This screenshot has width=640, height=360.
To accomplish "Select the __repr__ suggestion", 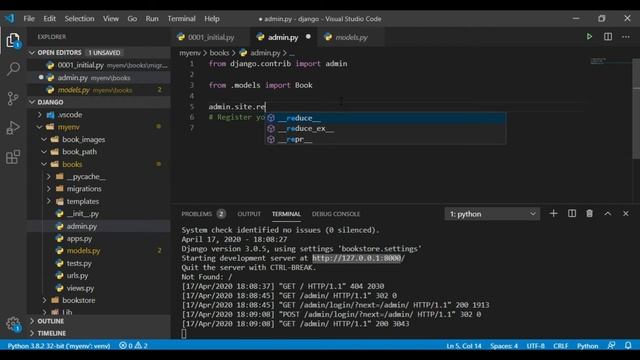I will click(385, 139).
